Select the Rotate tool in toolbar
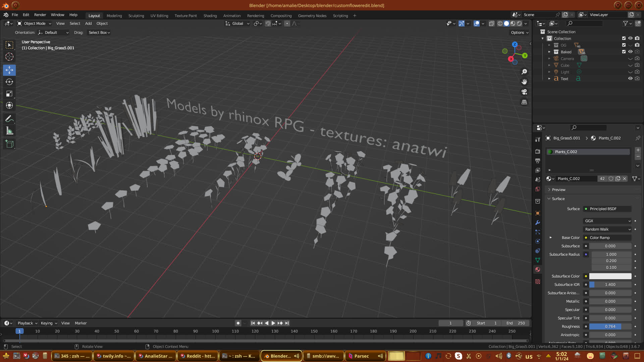The image size is (644, 362). [9, 82]
